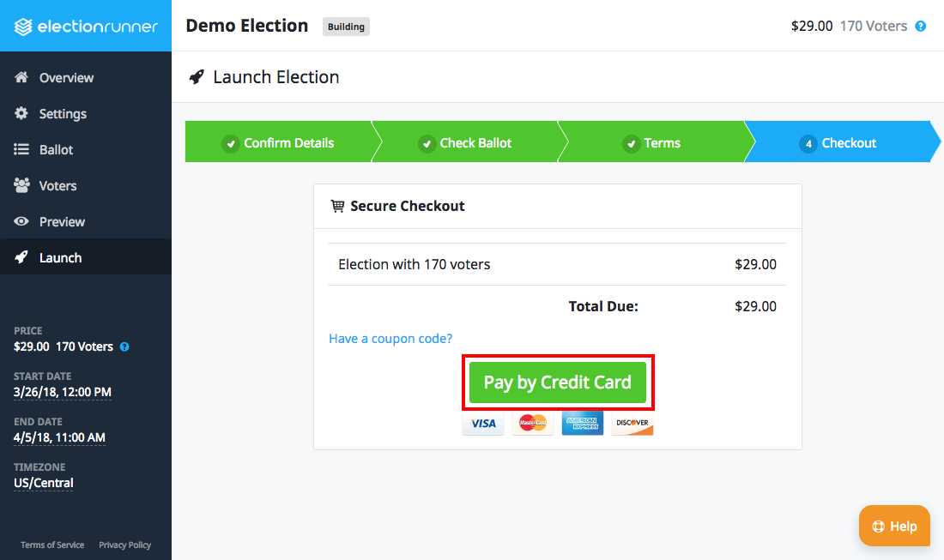Edit the election end date

pos(59,437)
